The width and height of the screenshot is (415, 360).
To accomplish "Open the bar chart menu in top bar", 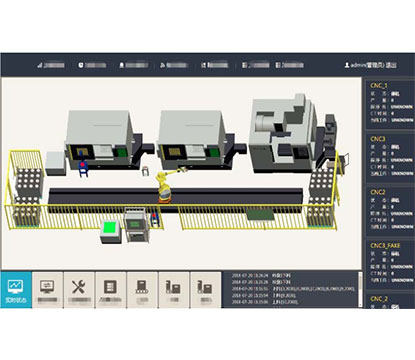I will point(51,65).
